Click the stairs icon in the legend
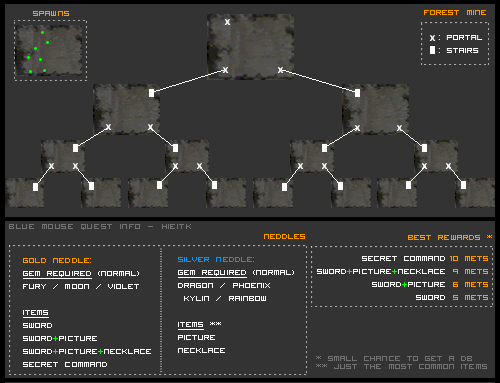 point(432,50)
